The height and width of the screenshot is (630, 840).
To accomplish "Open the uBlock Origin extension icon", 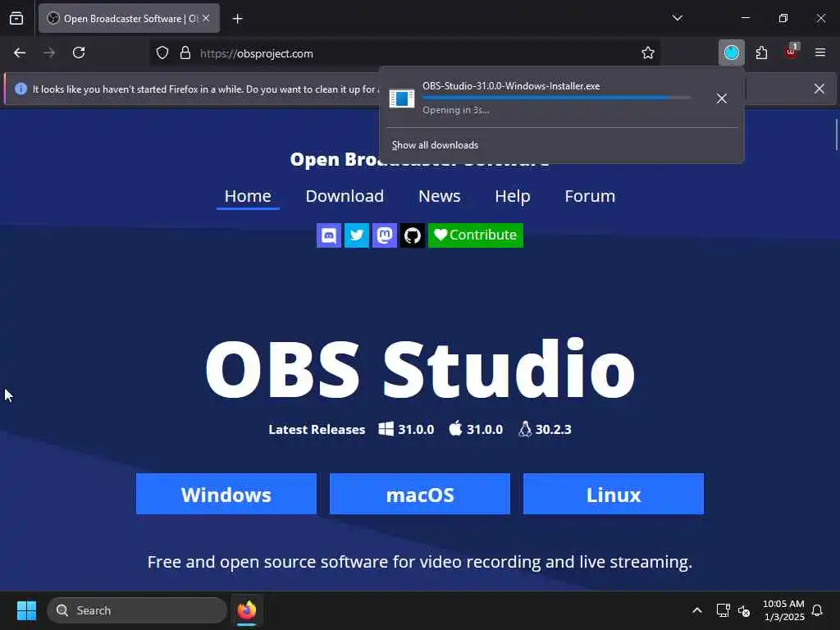I will (x=792, y=52).
